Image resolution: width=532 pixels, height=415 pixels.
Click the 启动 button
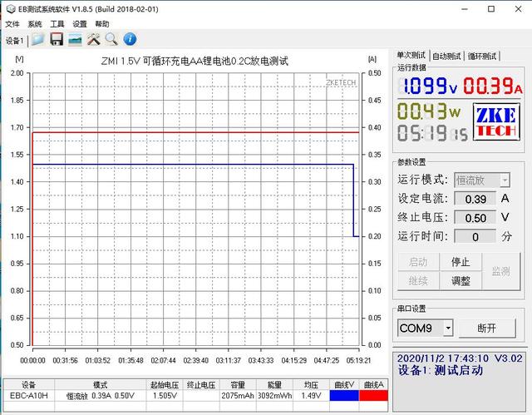(x=418, y=262)
